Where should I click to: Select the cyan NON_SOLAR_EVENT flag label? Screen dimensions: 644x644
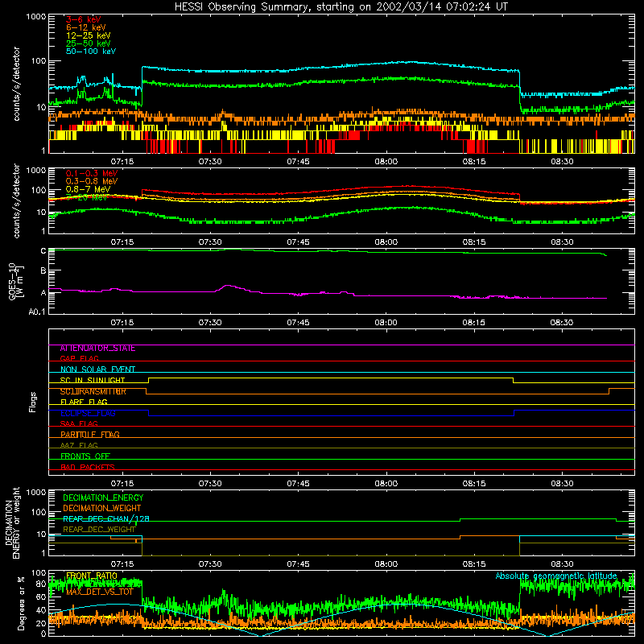click(97, 369)
